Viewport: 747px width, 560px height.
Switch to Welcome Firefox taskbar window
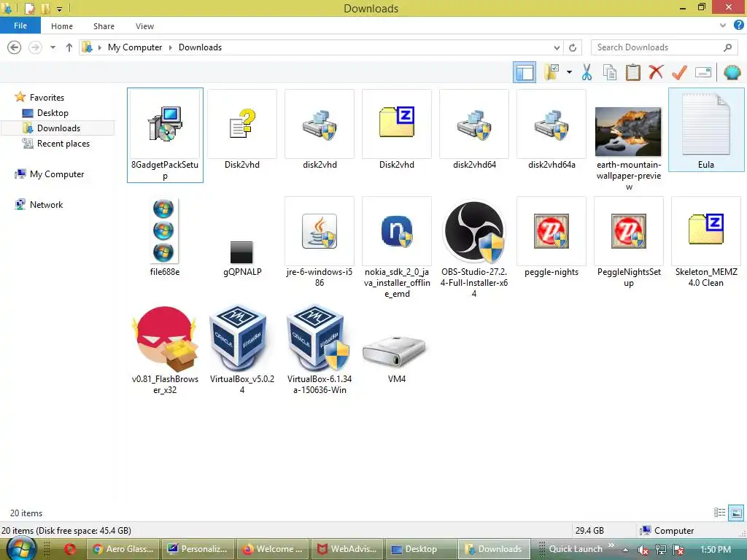coord(273,549)
